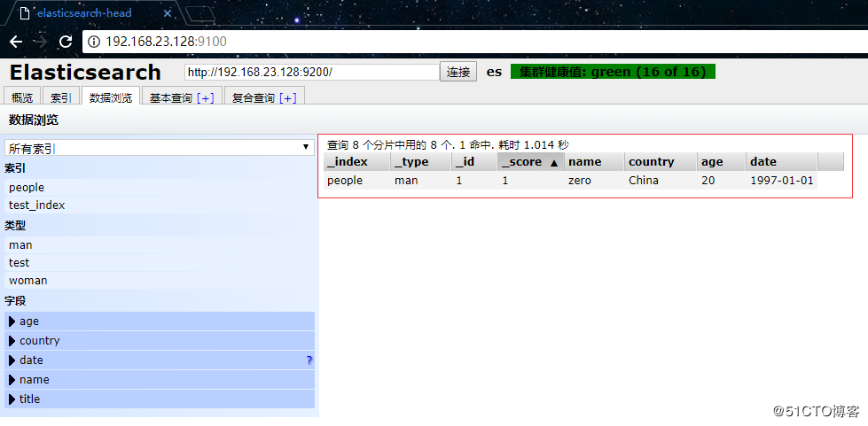This screenshot has height=426, width=868.
Task: Sort by the country column header
Action: coord(661,161)
